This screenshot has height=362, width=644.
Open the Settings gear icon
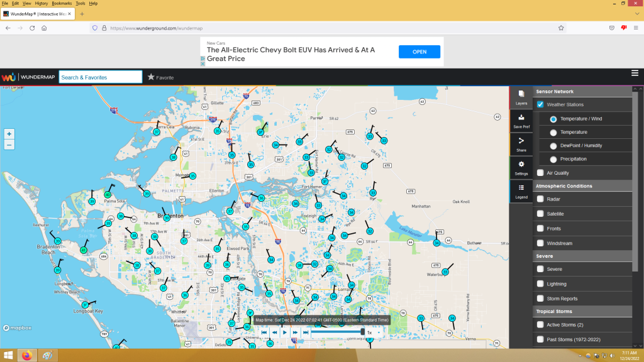pos(521,168)
